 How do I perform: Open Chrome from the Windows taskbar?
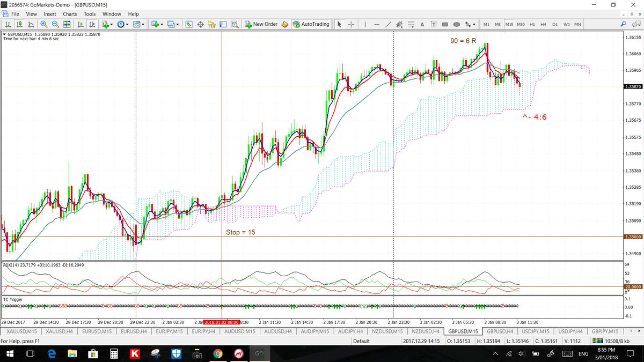pos(217,354)
